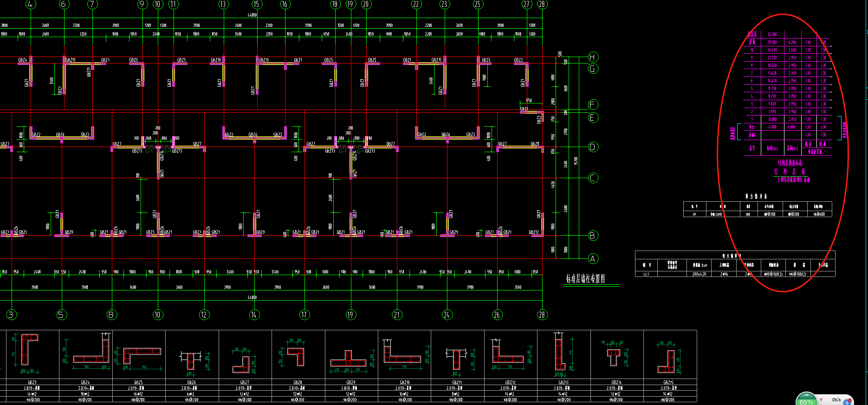Screen dimensions: 868x405
Task: Click the GBZ6 column section detail drawing
Action: click(191, 361)
